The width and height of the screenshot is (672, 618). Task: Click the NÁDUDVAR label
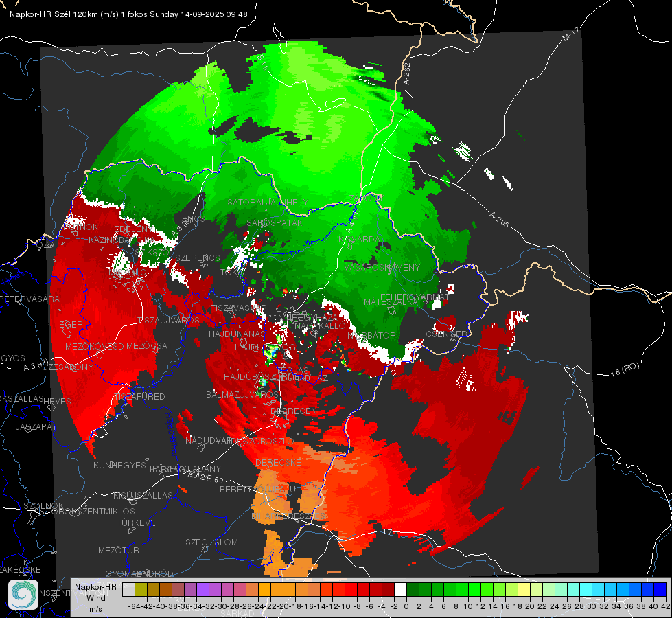point(209,440)
